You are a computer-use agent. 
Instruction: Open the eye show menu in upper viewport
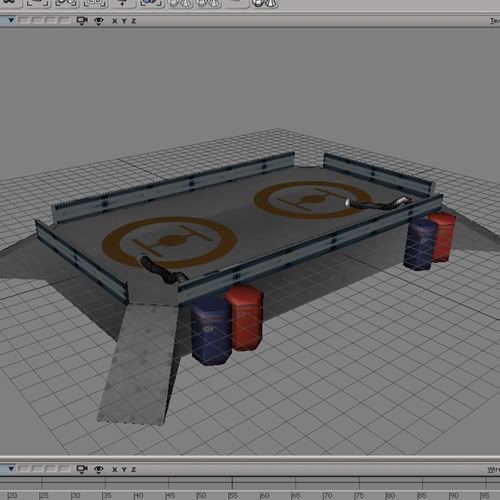(x=99, y=21)
